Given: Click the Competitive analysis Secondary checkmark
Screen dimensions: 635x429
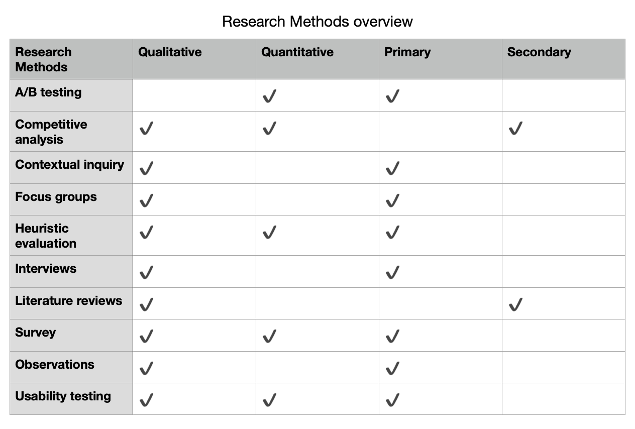Looking at the screenshot, I should click(x=516, y=128).
